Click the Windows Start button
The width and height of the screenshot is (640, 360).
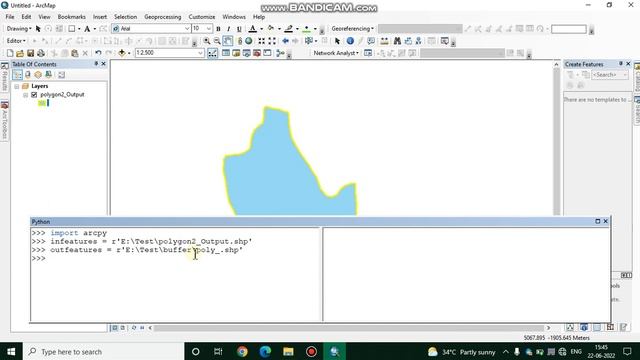point(11,351)
